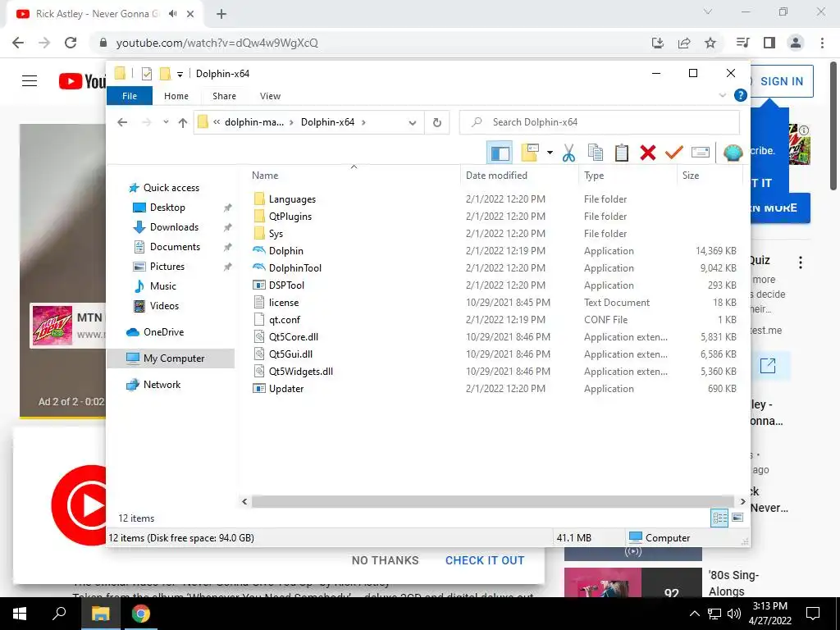
Task: Click the horizontal scrollbar in file list
Action: tap(493, 501)
